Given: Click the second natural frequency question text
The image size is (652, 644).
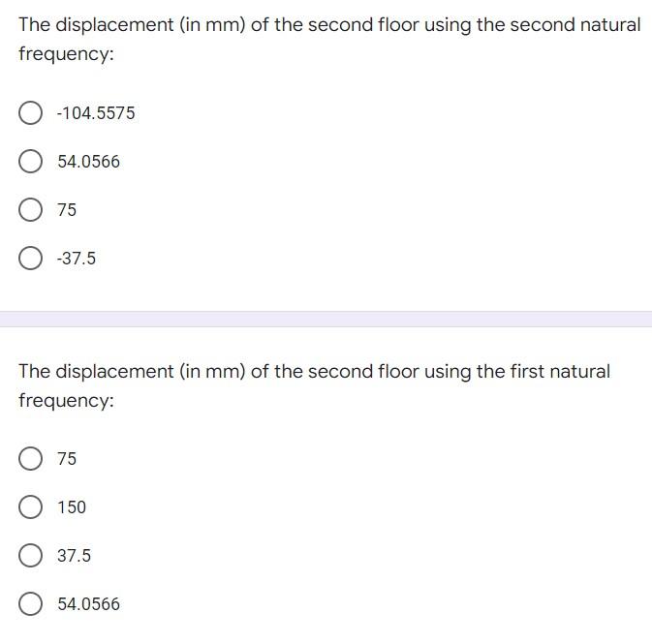Looking at the screenshot, I should (329, 39).
